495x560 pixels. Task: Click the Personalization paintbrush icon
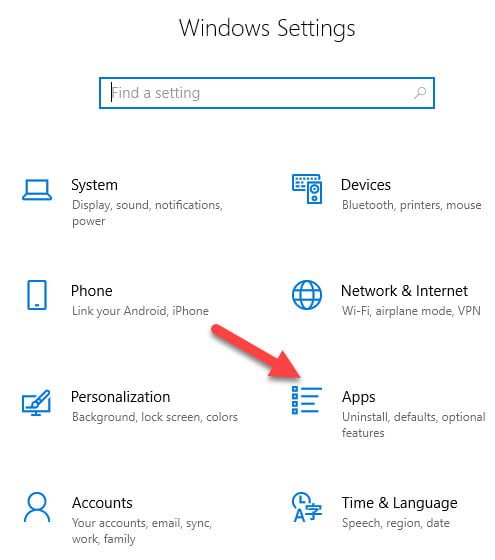coord(36,402)
